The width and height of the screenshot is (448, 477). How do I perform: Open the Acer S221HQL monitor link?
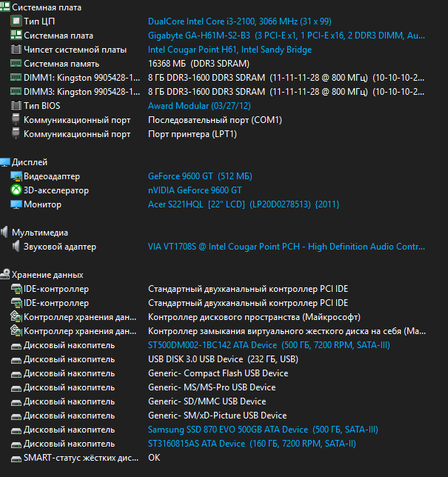point(244,204)
